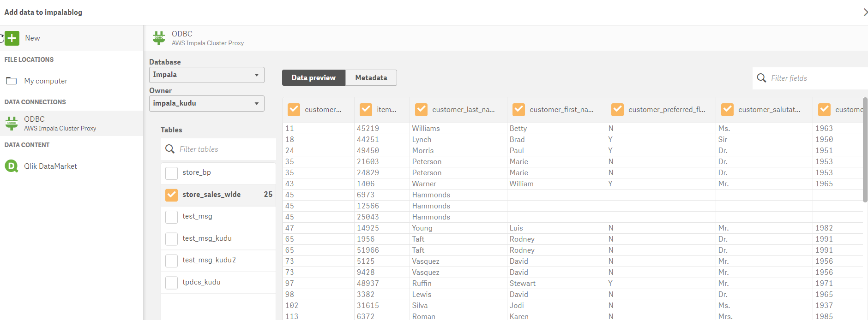Viewport: 868px width, 320px height.
Task: Click the salutation cell Mrs.
Action: 725,316
